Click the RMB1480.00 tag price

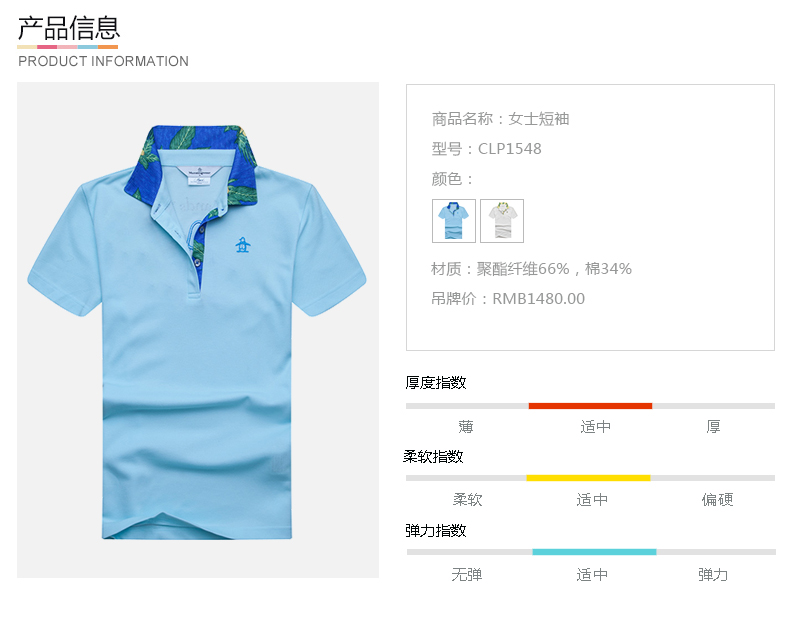point(538,298)
